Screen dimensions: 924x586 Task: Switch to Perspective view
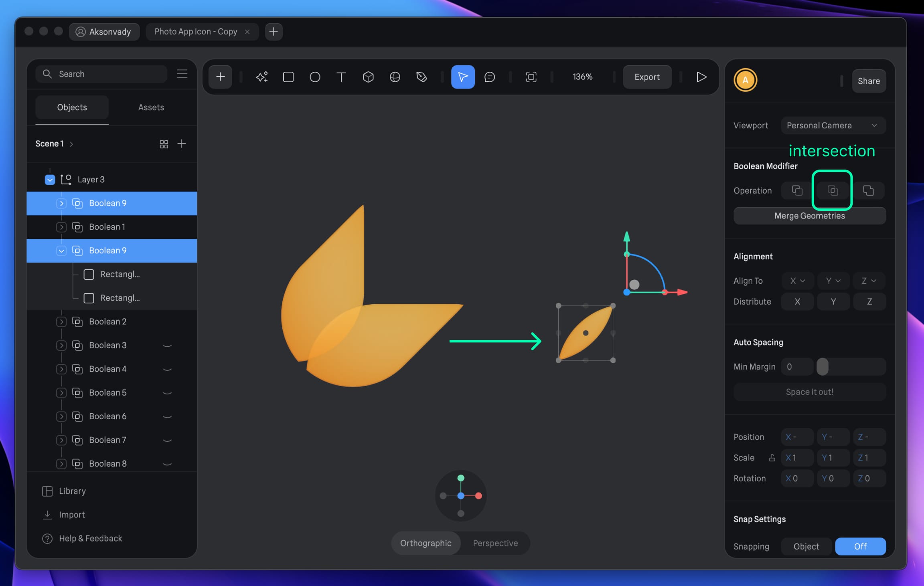(x=495, y=543)
